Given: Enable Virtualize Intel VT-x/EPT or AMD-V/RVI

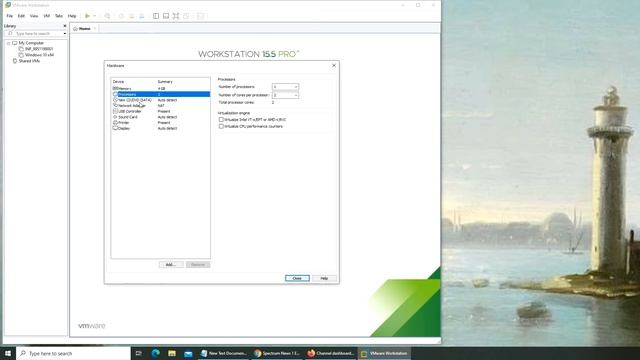Looking at the screenshot, I should pyautogui.click(x=221, y=120).
